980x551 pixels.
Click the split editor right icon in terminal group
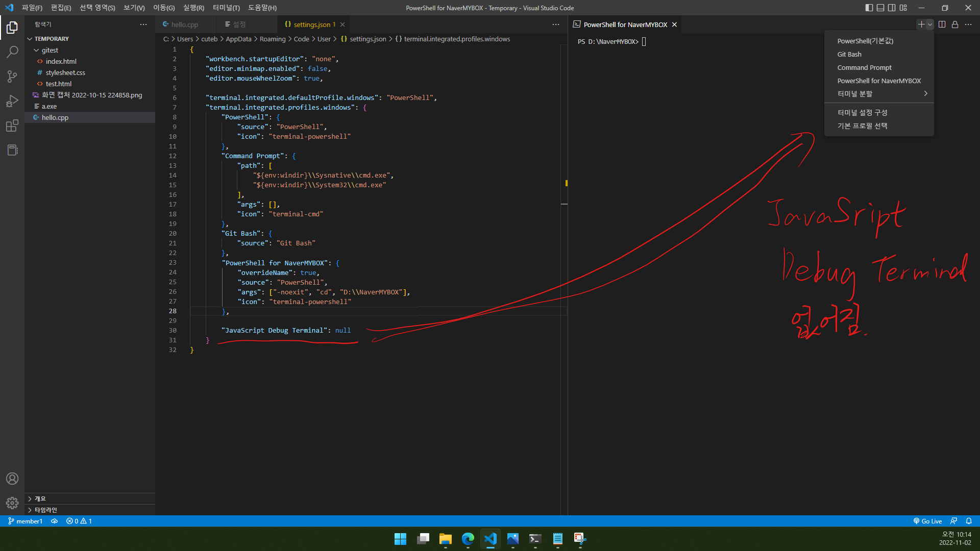click(942, 24)
